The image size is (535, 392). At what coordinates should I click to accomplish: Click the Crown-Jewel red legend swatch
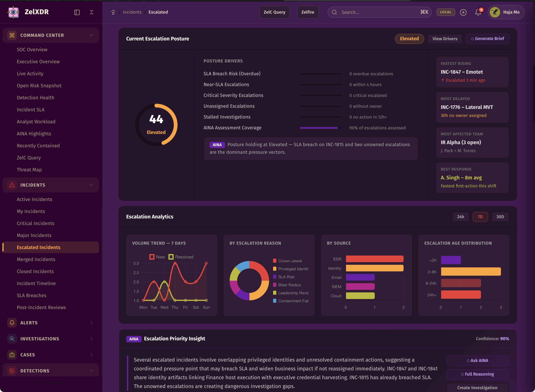coord(275,261)
